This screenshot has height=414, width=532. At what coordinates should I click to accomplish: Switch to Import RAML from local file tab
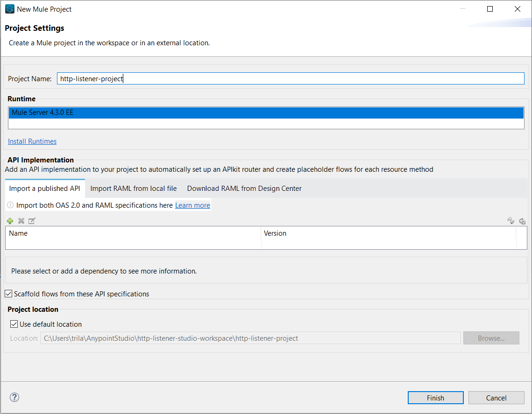134,189
